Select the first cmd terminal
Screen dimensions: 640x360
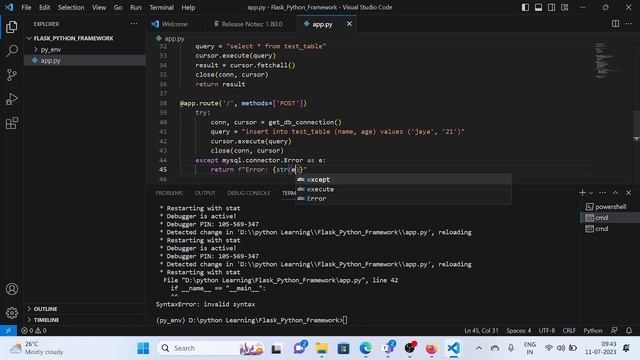click(x=610, y=218)
